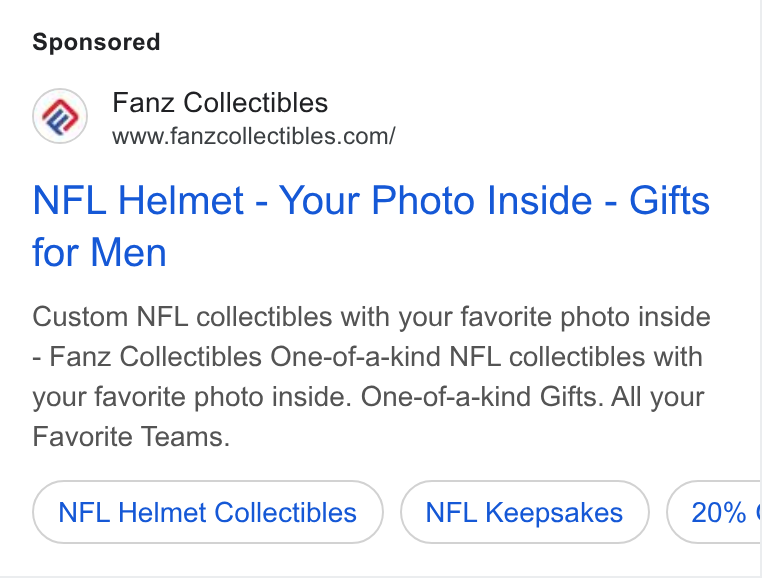The width and height of the screenshot is (762, 578).
Task: Open the NFL Keepsakes sitelink chip
Action: point(524,512)
